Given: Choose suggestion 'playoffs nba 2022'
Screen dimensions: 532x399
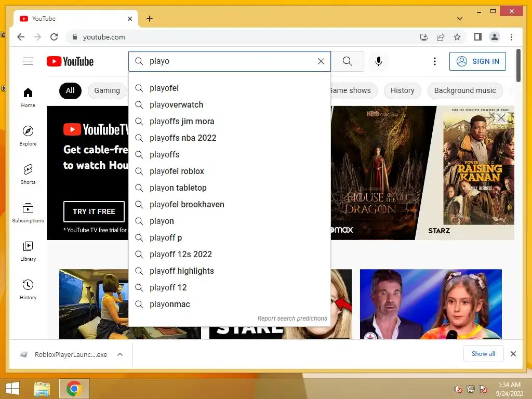Looking at the screenshot, I should pyautogui.click(x=229, y=138).
